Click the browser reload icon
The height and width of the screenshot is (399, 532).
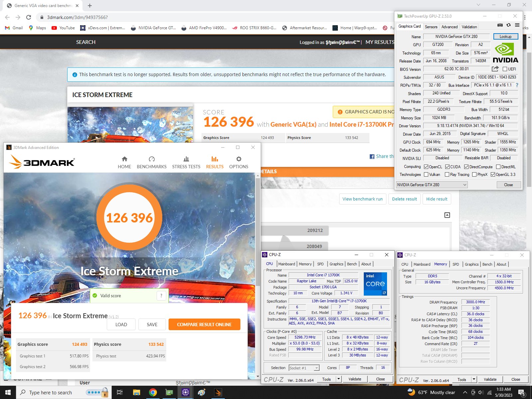tap(29, 17)
